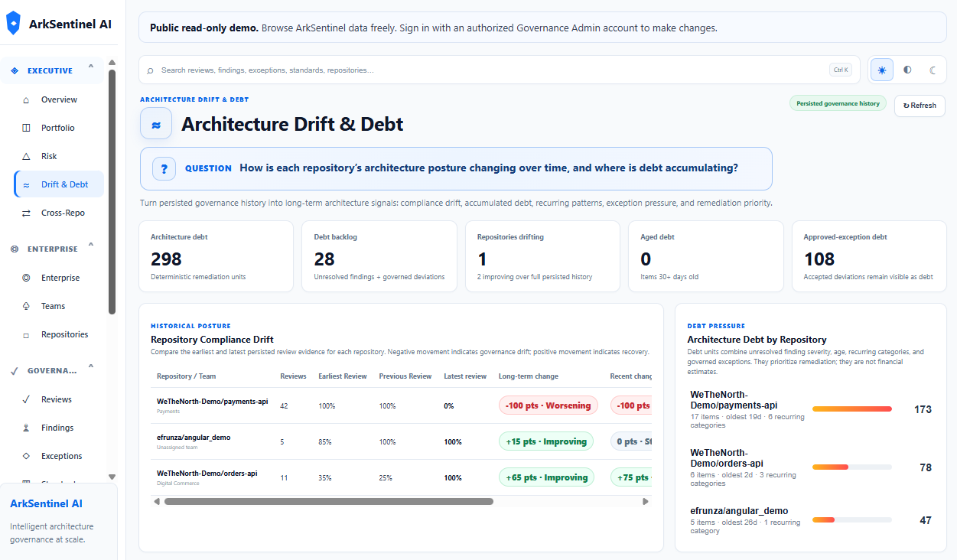Screen dimensions: 957x560
Task: Open the Reviews page
Action: [x=59, y=399]
